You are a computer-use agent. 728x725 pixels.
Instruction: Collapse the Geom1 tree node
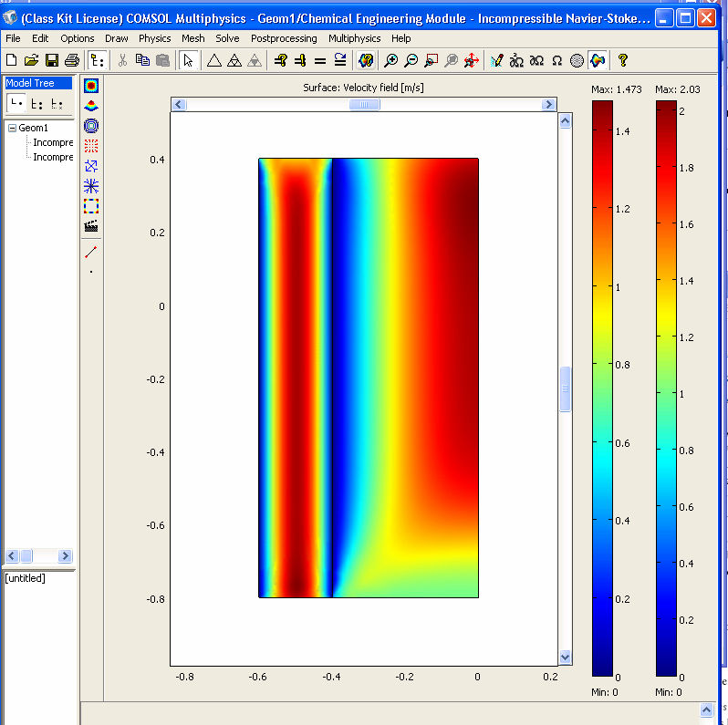13,128
